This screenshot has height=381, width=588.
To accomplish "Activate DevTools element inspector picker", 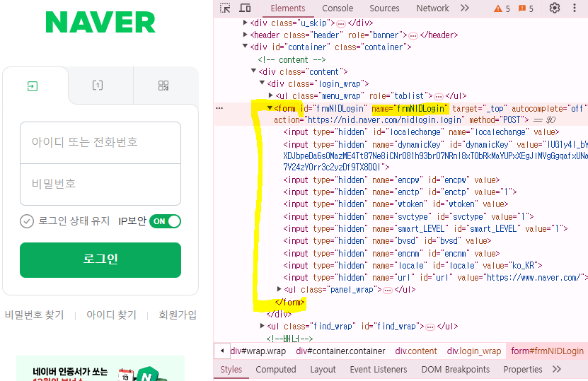I will [225, 8].
